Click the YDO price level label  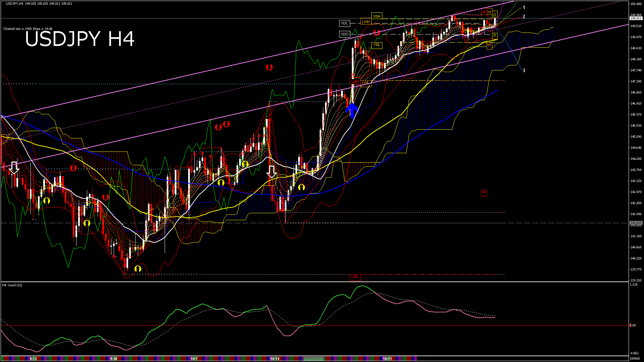point(344,34)
